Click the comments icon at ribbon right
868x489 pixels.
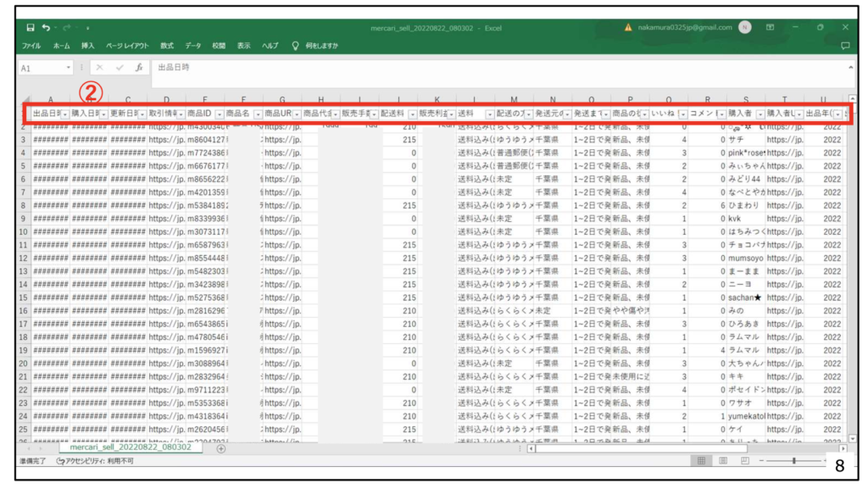(844, 46)
